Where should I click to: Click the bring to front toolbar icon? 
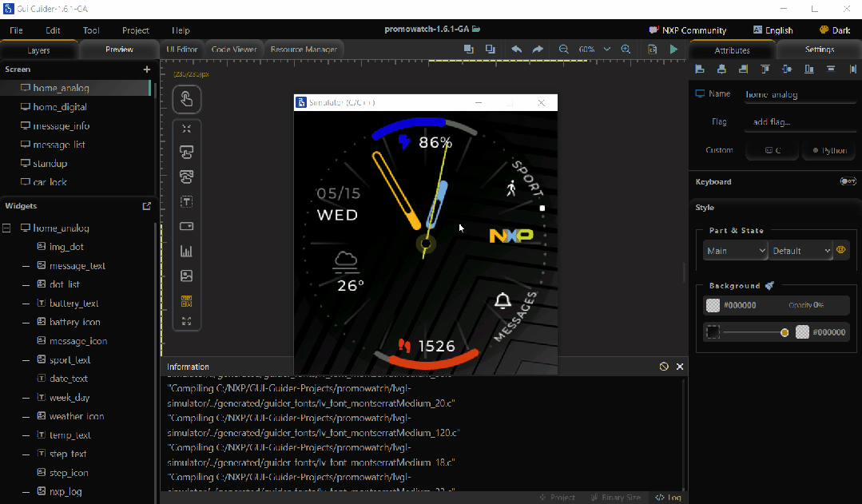coord(468,50)
